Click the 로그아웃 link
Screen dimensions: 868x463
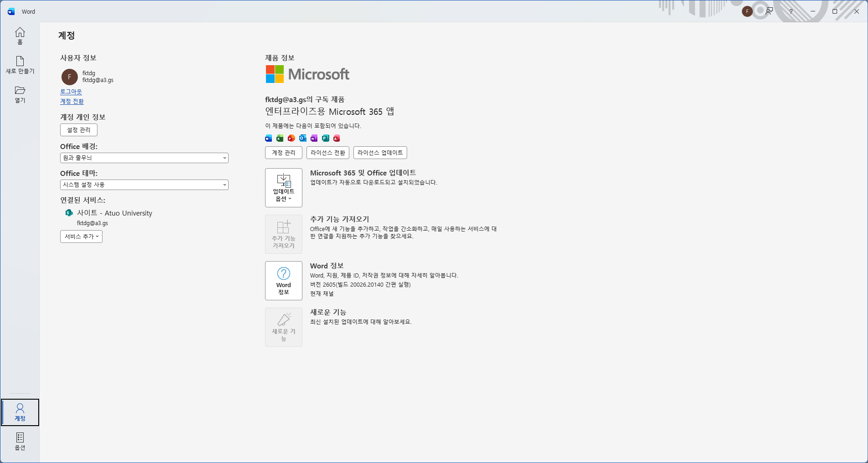click(71, 92)
